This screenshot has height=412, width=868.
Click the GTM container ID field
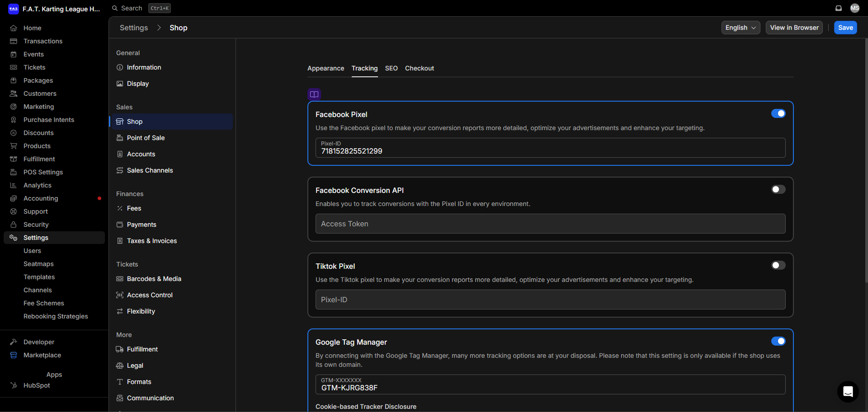(550, 384)
